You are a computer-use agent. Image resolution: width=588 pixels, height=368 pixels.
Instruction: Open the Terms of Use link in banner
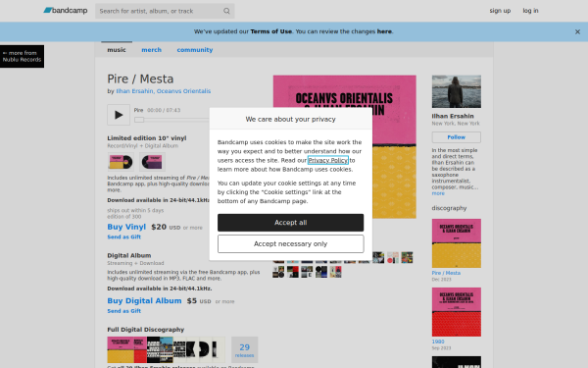coord(271,31)
